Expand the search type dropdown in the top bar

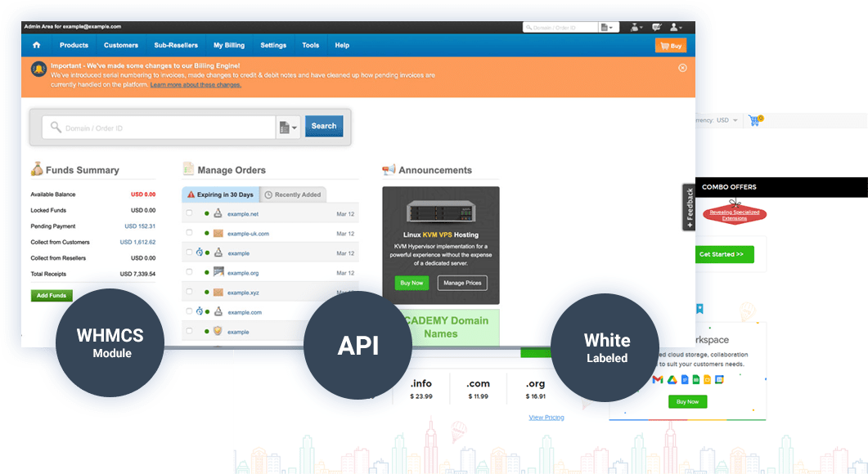tap(607, 27)
